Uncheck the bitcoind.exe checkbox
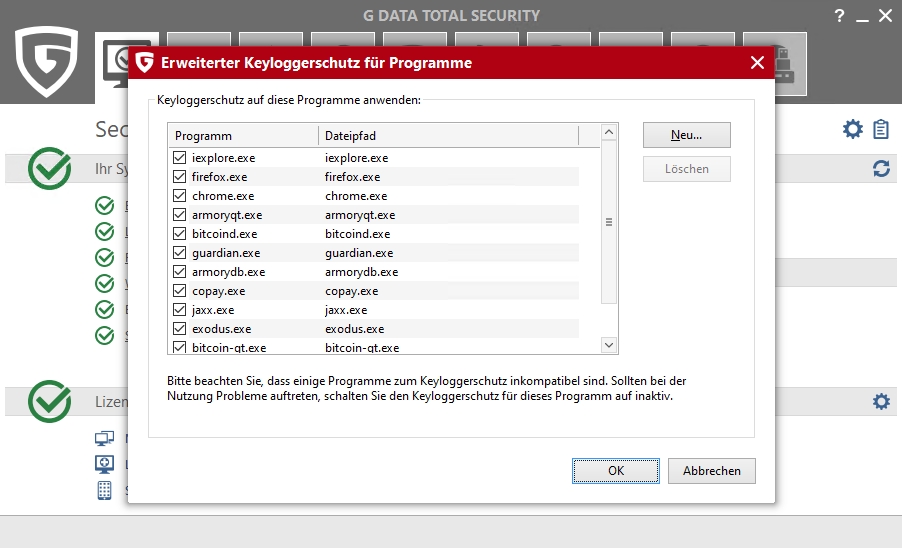Screen dimensions: 902x548 click(179, 233)
